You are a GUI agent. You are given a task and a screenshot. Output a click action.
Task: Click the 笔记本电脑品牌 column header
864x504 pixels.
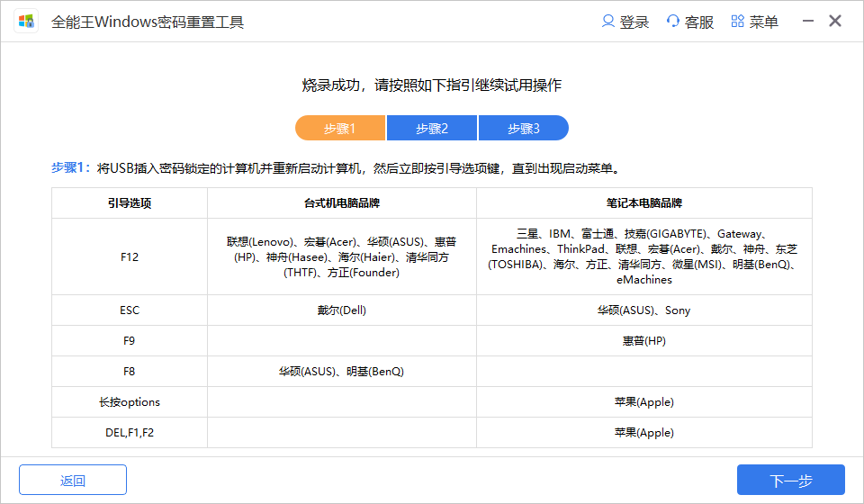tap(644, 203)
